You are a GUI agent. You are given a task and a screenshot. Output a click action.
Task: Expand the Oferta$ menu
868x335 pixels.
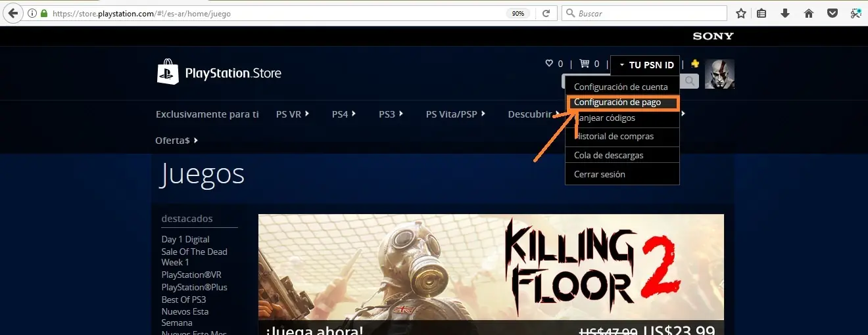pos(176,140)
